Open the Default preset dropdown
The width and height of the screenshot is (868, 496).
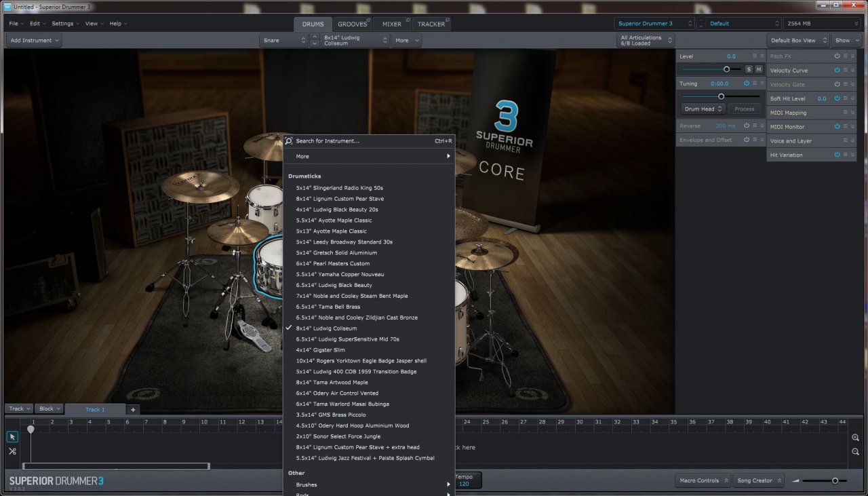coord(743,23)
